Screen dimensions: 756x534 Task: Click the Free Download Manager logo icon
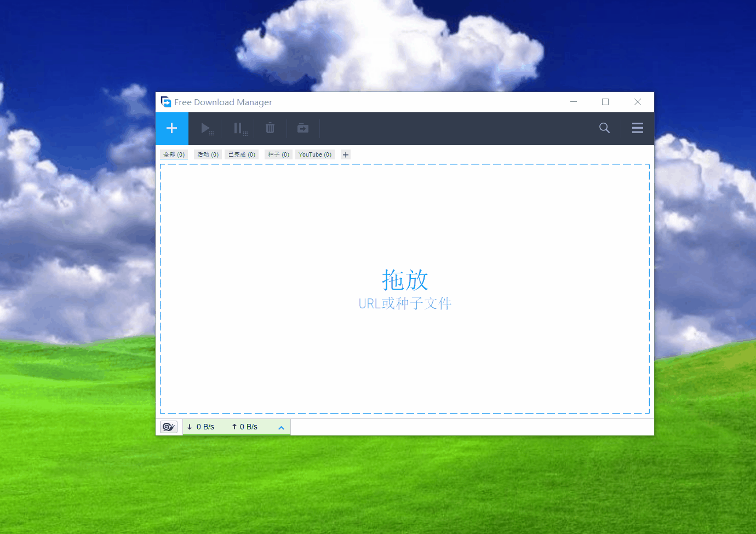click(x=166, y=102)
